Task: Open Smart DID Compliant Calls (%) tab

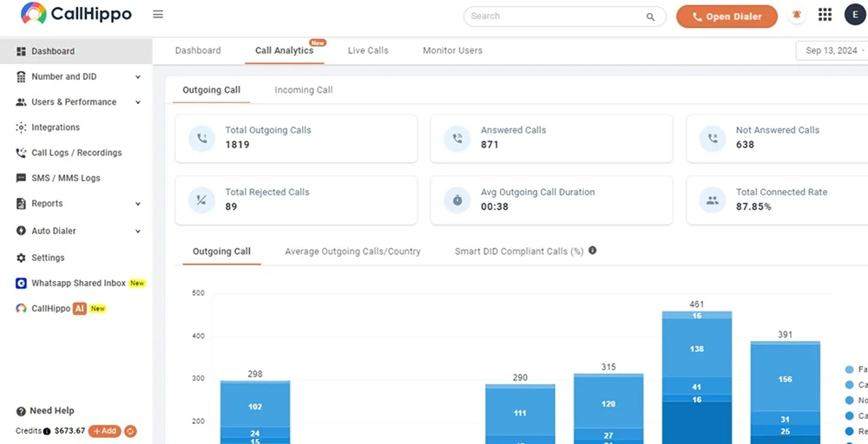Action: pos(519,251)
